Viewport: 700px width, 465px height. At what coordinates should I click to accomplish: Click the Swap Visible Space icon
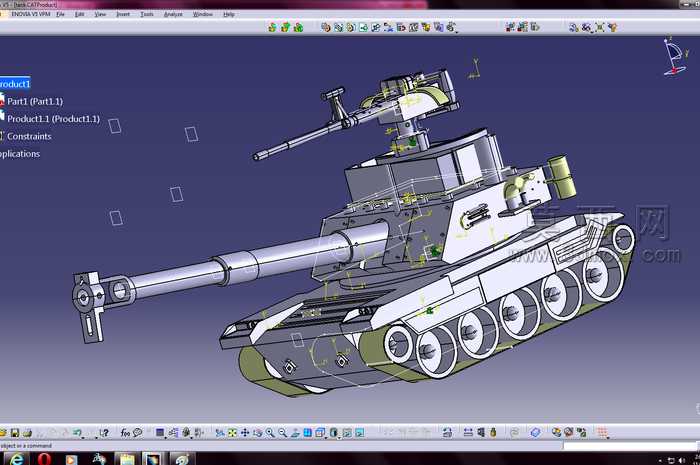click(359, 432)
